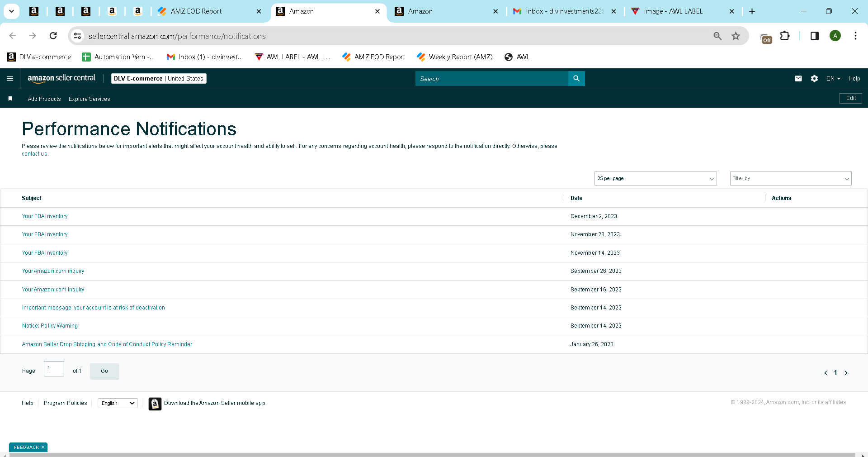
Task: Click the contact us link
Action: (x=34, y=154)
